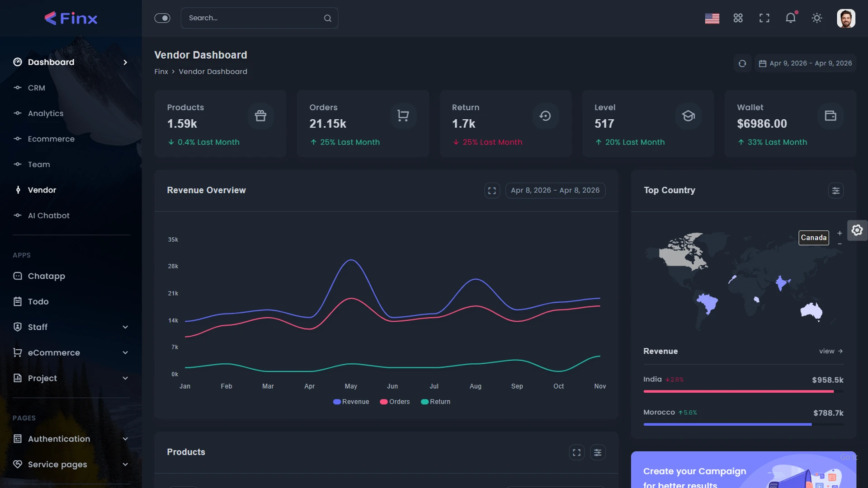Open the US flag language selector
This screenshot has width=868, height=488.
[712, 18]
